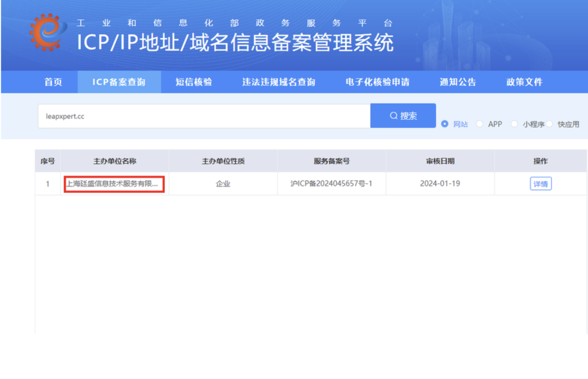This screenshot has width=588, height=379.
Task: Click the 主办单位名称 column header
Action: (115, 161)
